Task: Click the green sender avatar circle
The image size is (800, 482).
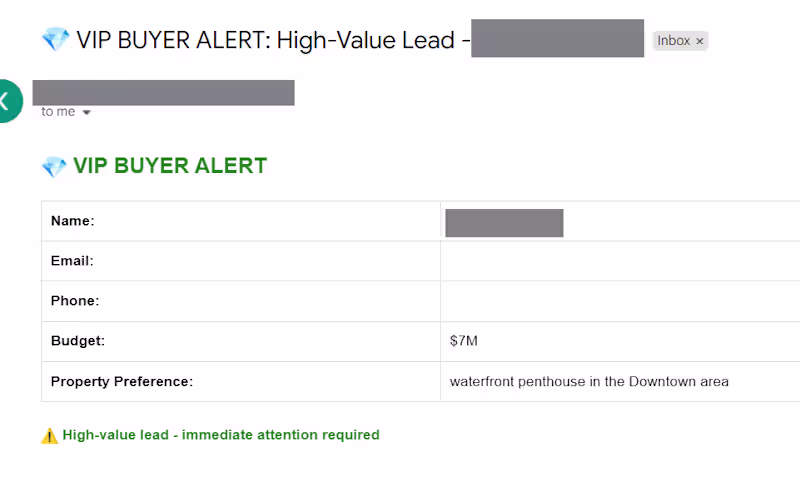Action: pyautogui.click(x=6, y=100)
